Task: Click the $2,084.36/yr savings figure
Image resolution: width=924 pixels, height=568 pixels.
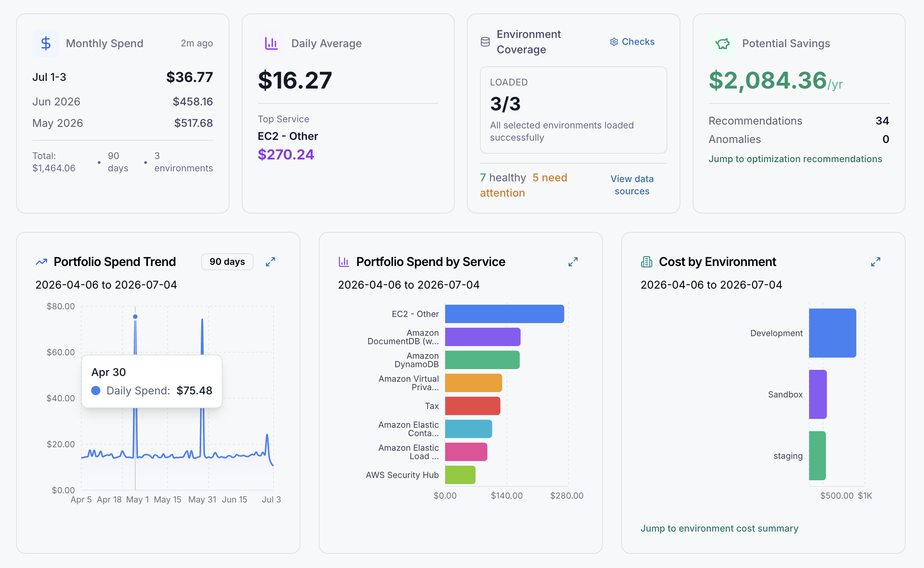Action: [x=776, y=80]
